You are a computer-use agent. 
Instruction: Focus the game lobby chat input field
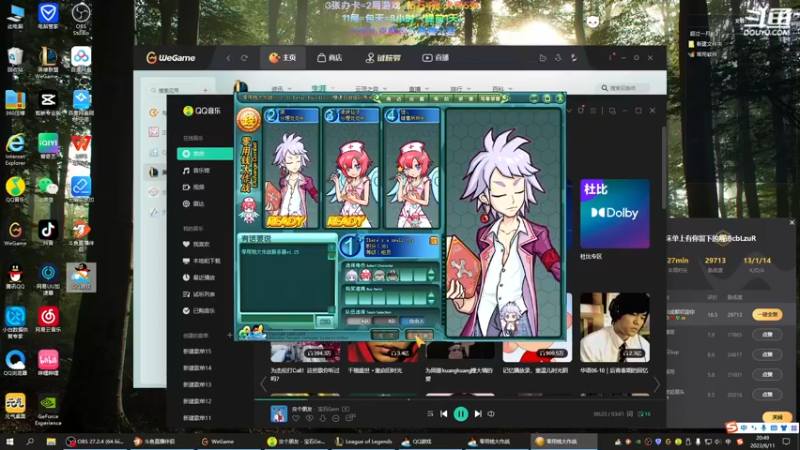point(277,320)
